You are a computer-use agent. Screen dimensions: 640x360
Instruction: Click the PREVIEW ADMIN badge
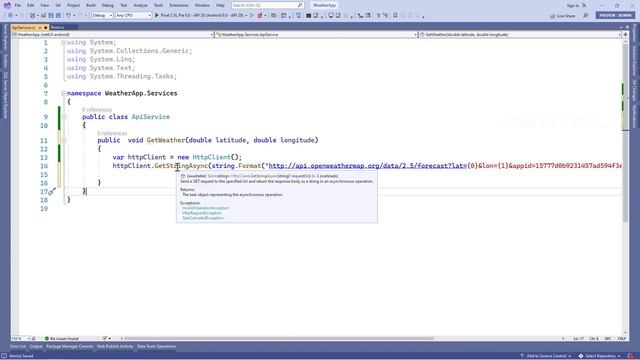615,16
